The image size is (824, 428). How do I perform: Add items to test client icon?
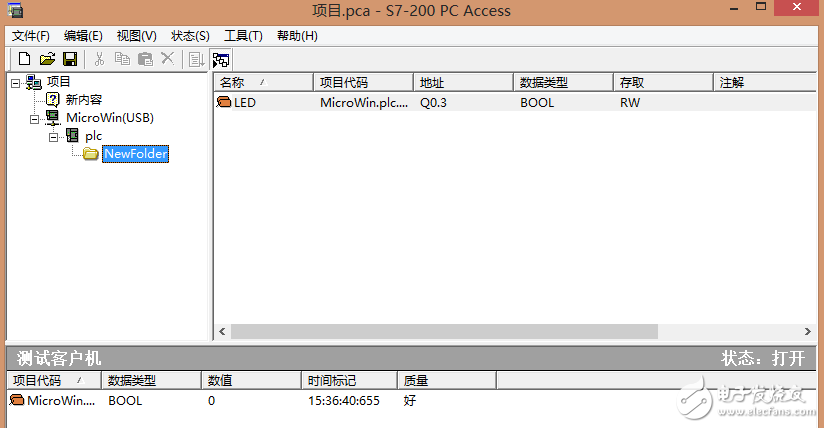(x=197, y=59)
